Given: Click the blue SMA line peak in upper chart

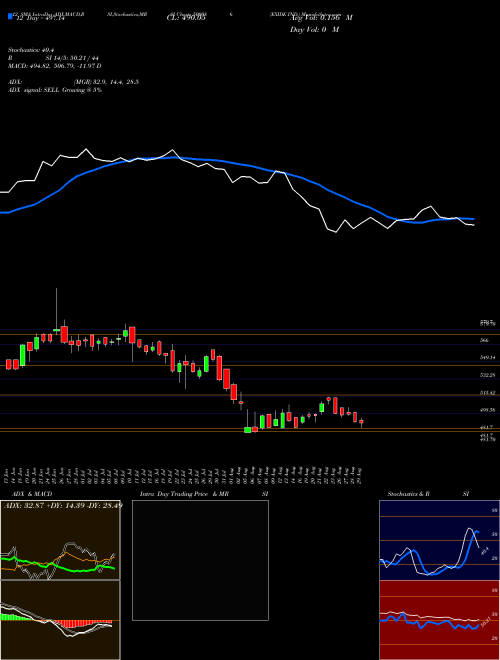Looking at the screenshot, I should click(173, 157).
